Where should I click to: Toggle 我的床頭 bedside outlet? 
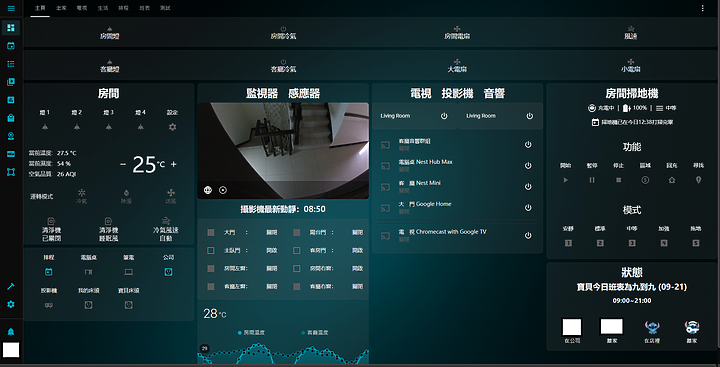[x=88, y=305]
